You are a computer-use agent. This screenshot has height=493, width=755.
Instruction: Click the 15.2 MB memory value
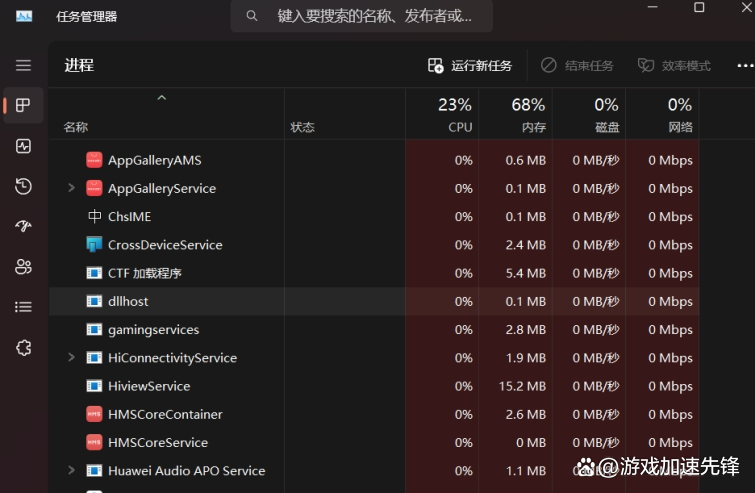(522, 386)
